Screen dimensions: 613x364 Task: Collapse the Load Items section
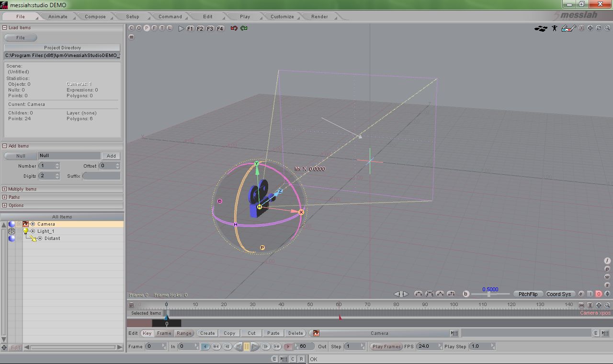[x=4, y=28]
